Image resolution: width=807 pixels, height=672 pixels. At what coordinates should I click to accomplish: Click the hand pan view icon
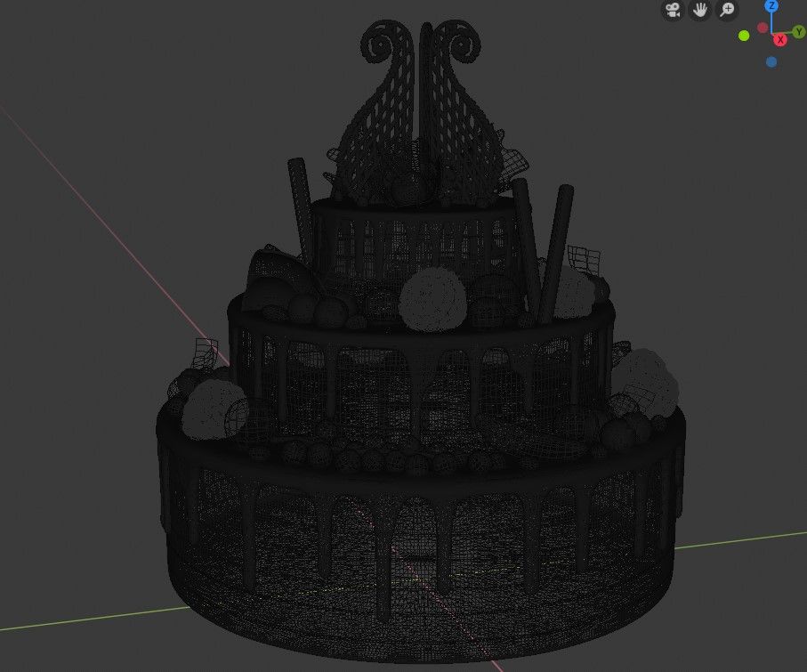(x=700, y=11)
